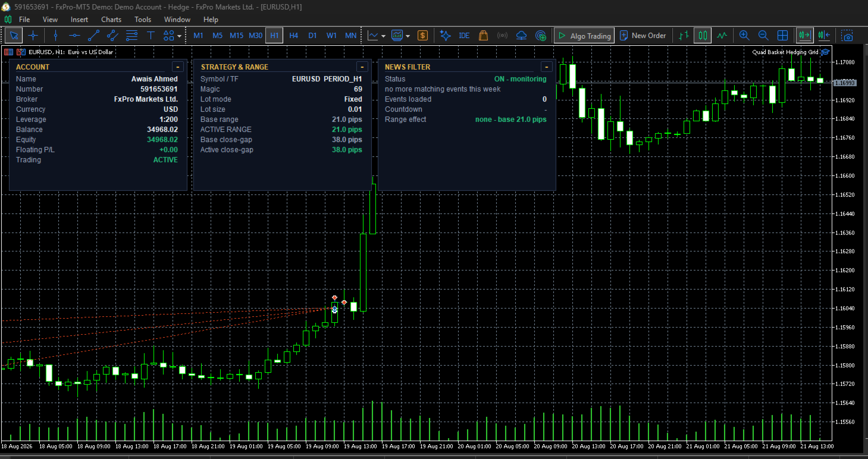Select the trendline drawing tool
868x459 pixels.
pos(93,36)
